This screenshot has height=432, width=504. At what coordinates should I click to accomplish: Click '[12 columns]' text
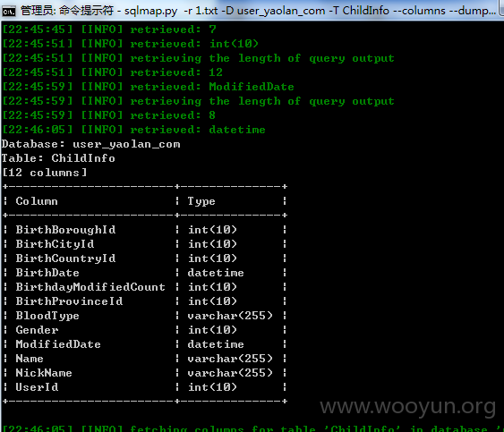[x=45, y=173]
